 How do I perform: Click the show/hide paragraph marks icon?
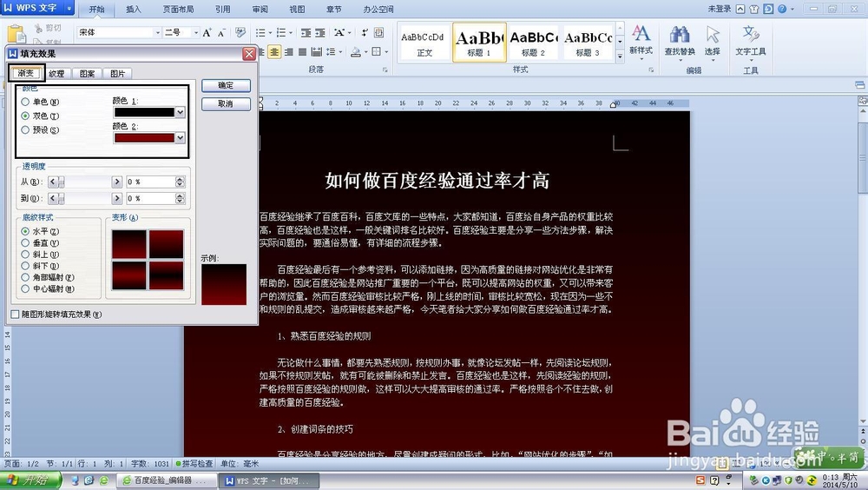pos(365,33)
